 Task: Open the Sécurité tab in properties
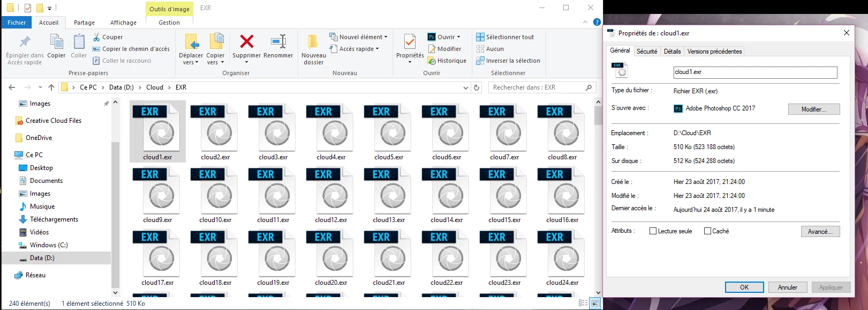[647, 51]
